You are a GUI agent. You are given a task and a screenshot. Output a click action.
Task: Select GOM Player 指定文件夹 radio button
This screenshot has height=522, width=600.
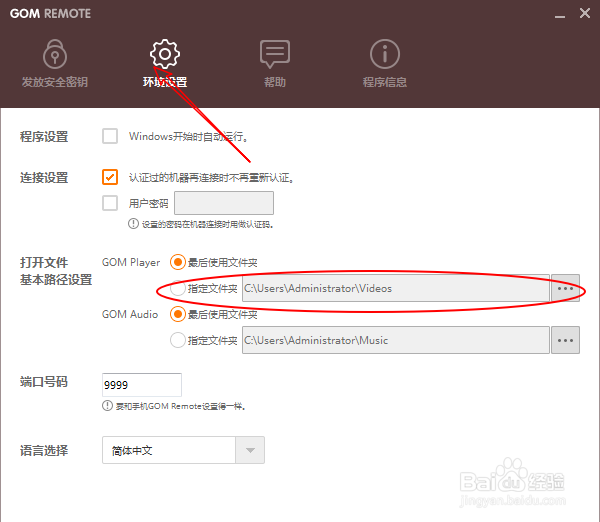coord(178,288)
